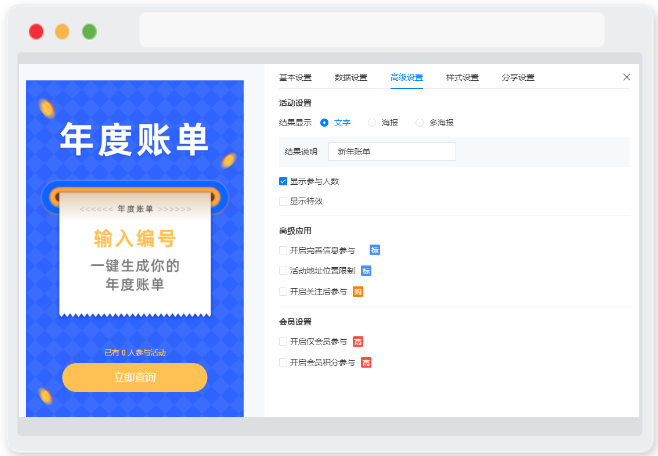Click the 立即查询 button in the preview
658x456 pixels.
click(135, 378)
